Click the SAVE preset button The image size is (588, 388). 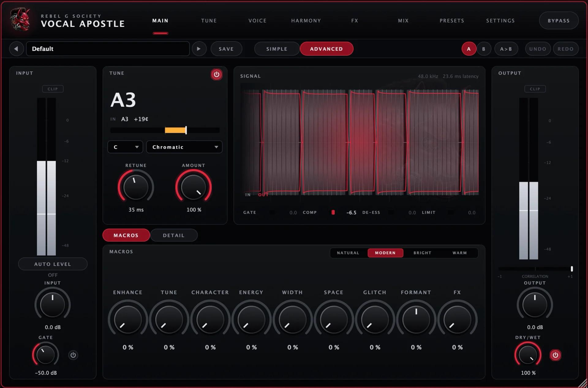[226, 49]
